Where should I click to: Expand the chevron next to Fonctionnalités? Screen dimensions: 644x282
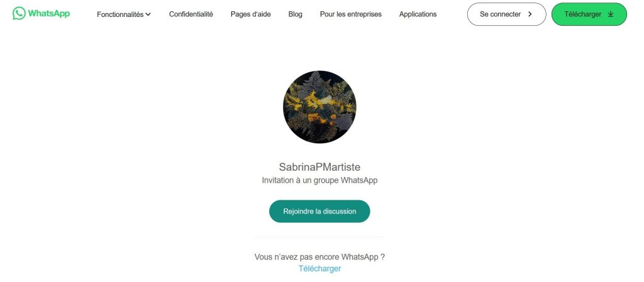pyautogui.click(x=148, y=14)
